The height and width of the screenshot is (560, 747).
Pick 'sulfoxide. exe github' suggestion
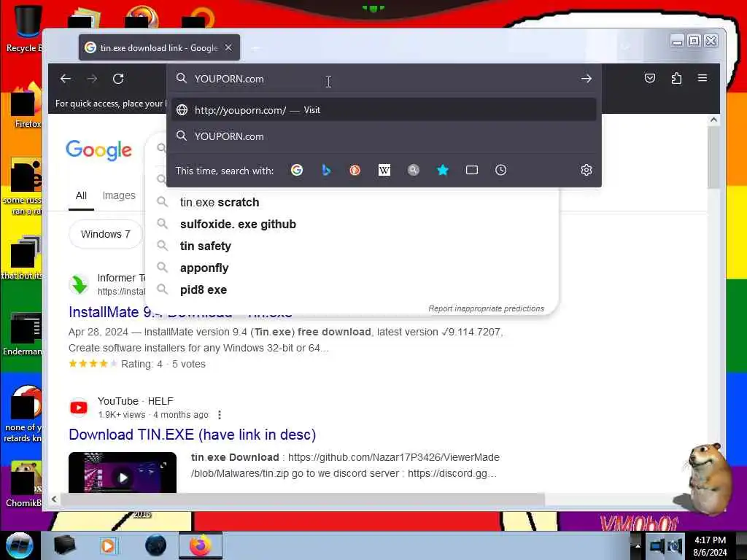pyautogui.click(x=352, y=225)
